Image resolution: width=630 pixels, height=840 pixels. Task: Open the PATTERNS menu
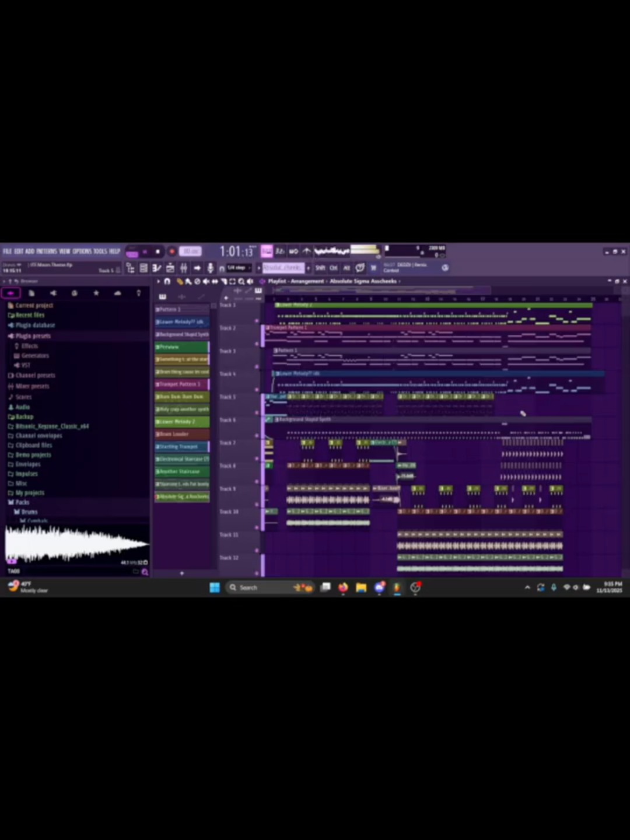(x=47, y=251)
